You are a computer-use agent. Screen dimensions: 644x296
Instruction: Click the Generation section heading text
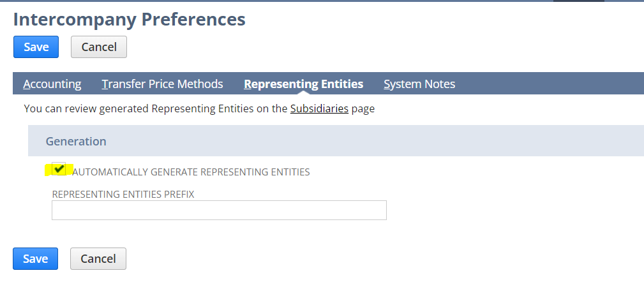tap(76, 141)
